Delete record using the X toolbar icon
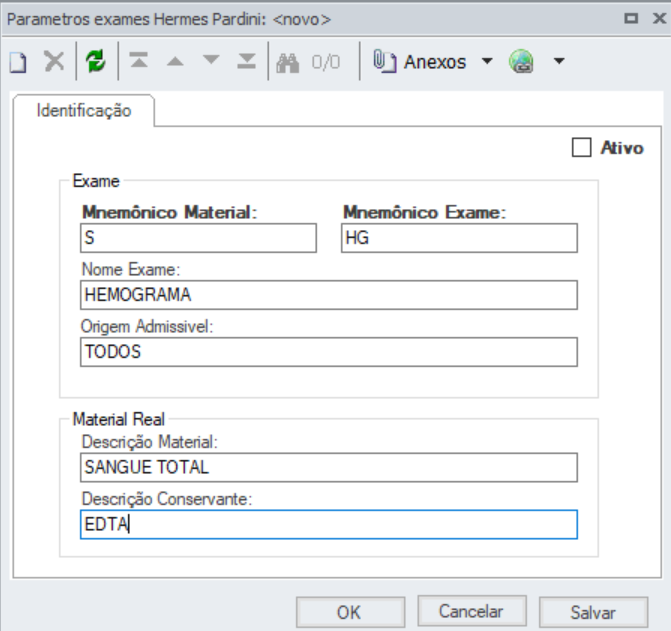Viewport: 671px width, 631px height. [54, 62]
